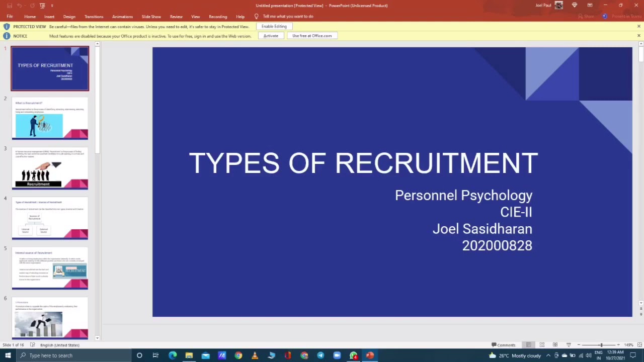This screenshot has width=644, height=362.
Task: Click the Notice info icon
Action: coord(7,36)
